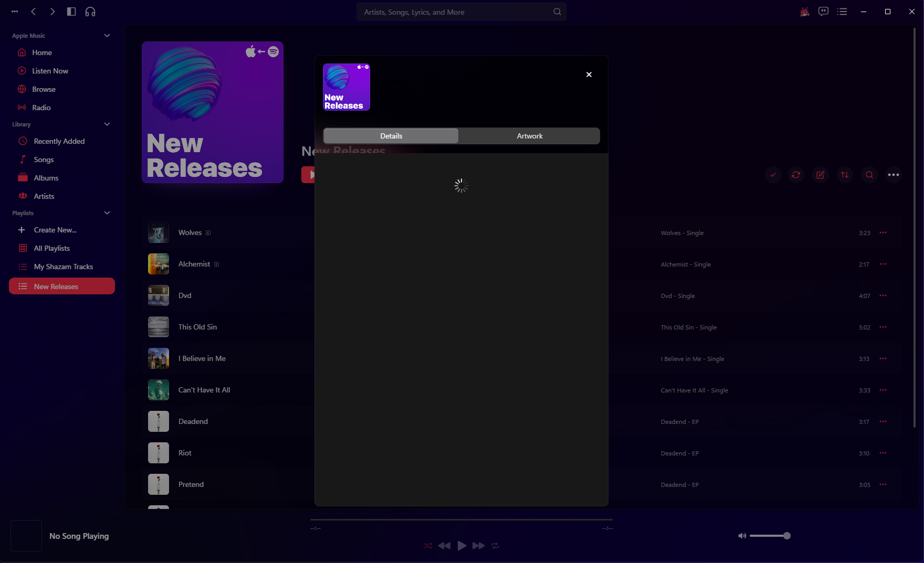This screenshot has width=924, height=563.
Task: Select the Details tab
Action: tap(391, 135)
